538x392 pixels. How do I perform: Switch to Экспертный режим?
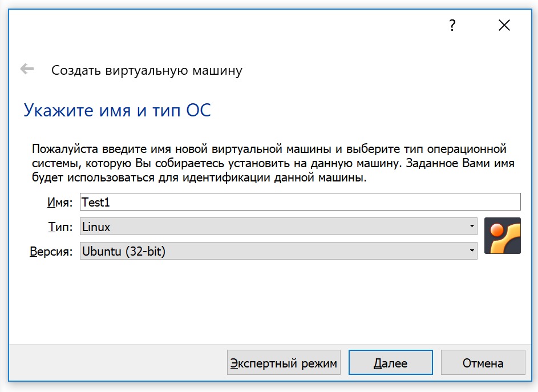(x=284, y=363)
